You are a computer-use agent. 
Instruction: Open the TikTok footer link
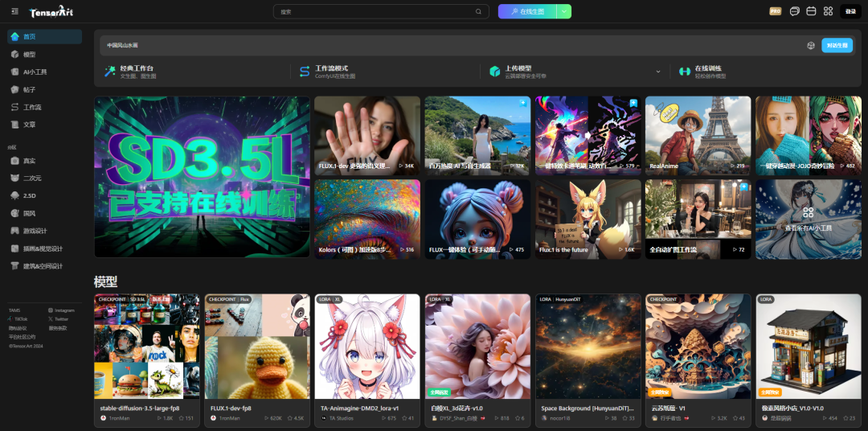(18, 319)
